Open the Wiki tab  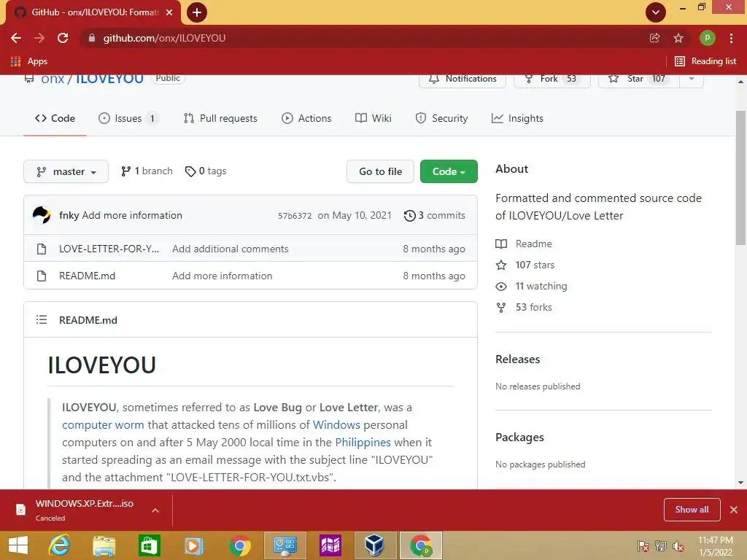coord(373,118)
